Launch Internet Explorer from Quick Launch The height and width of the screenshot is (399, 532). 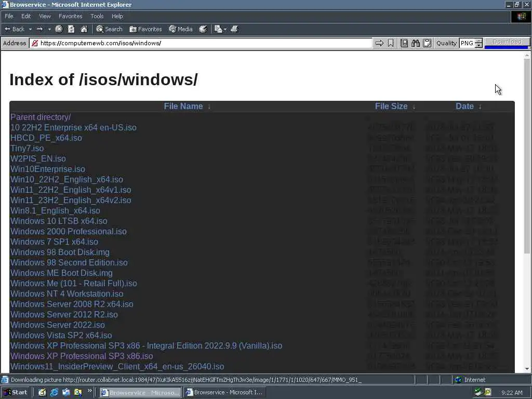(54, 392)
